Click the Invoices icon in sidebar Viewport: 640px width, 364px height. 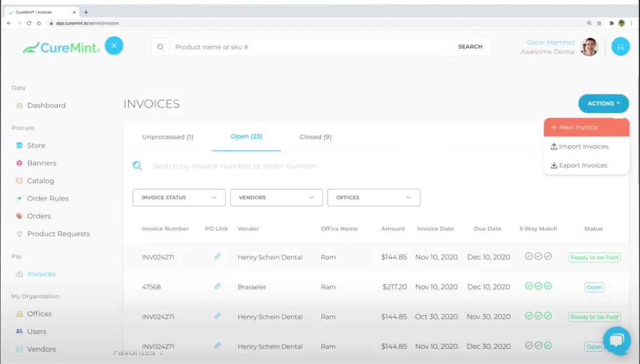19,274
